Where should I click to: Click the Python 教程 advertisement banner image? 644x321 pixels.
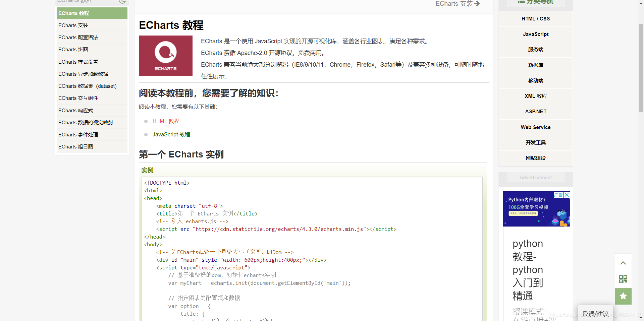coord(536,209)
